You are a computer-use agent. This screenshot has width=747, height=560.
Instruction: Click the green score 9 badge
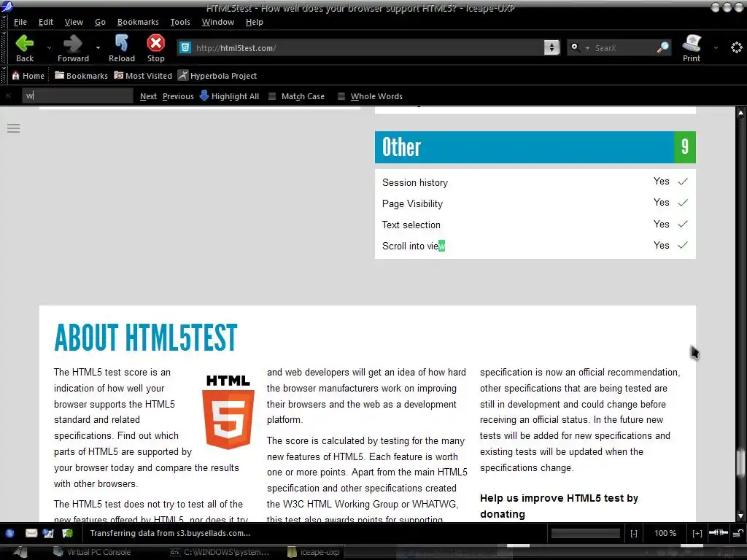tap(684, 147)
